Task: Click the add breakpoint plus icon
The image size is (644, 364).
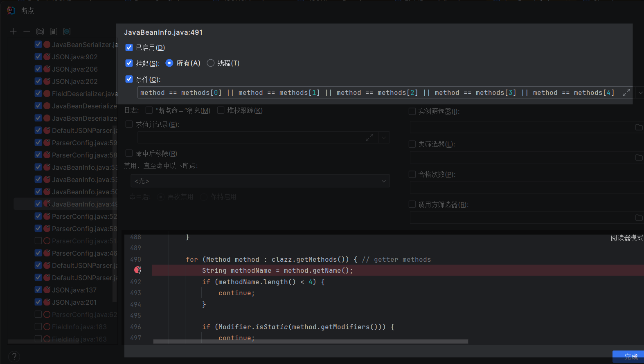Action: (x=13, y=31)
